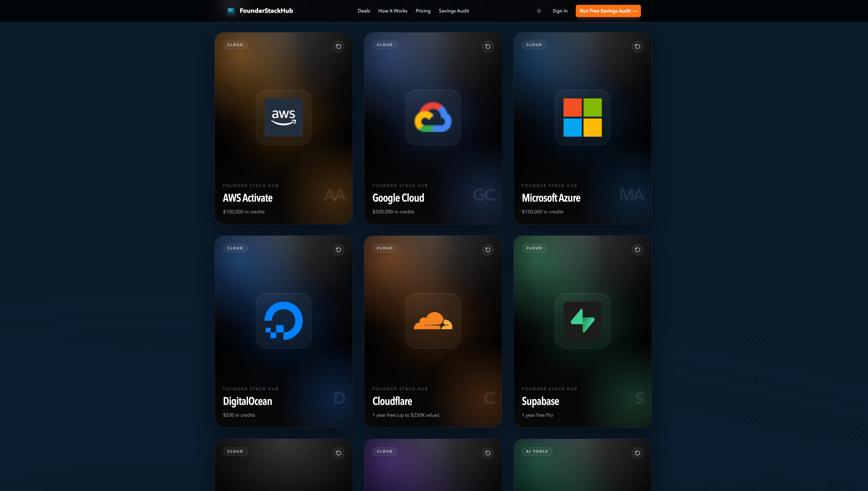
Task: Click the DigitalOcean logo tile
Action: tap(283, 321)
